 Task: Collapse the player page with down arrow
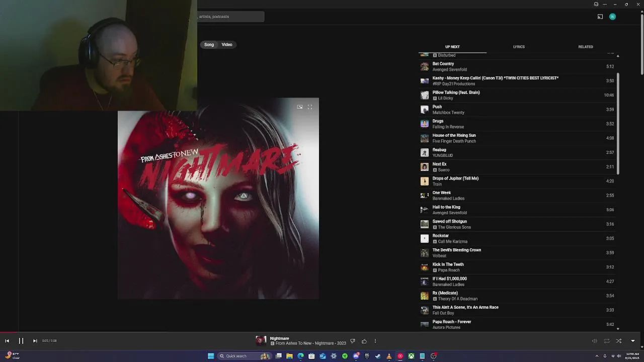633,341
